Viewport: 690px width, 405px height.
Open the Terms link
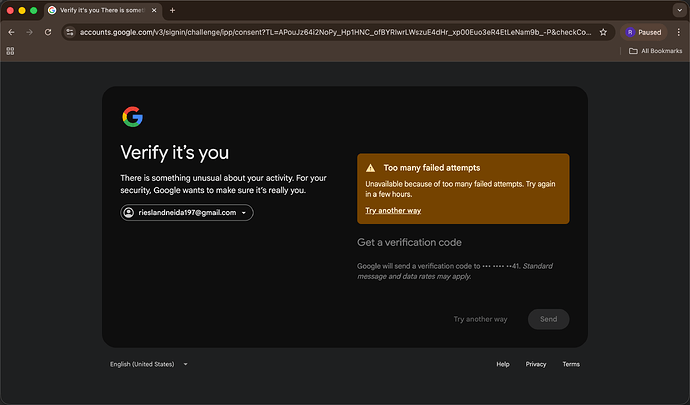[x=571, y=364]
